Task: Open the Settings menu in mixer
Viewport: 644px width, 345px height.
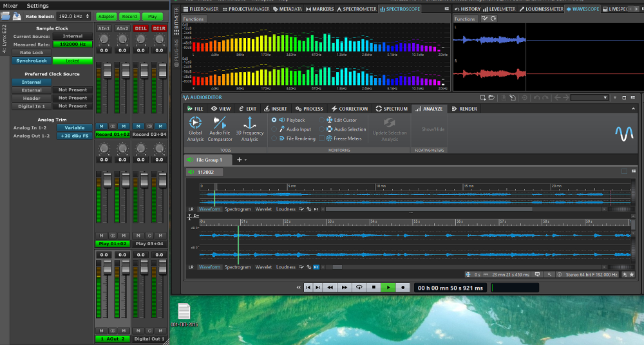Action: click(37, 5)
